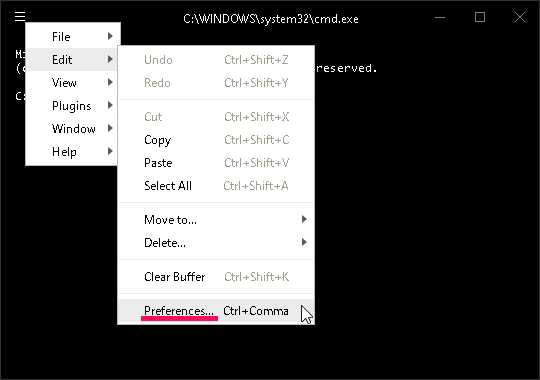Expand the Move to... submenu
Screen dimensions: 540x380
tap(216, 219)
